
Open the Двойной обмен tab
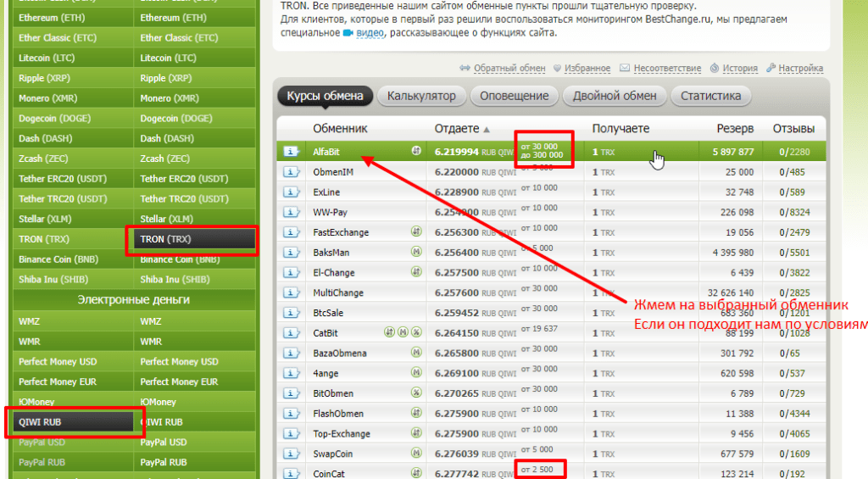click(x=615, y=96)
